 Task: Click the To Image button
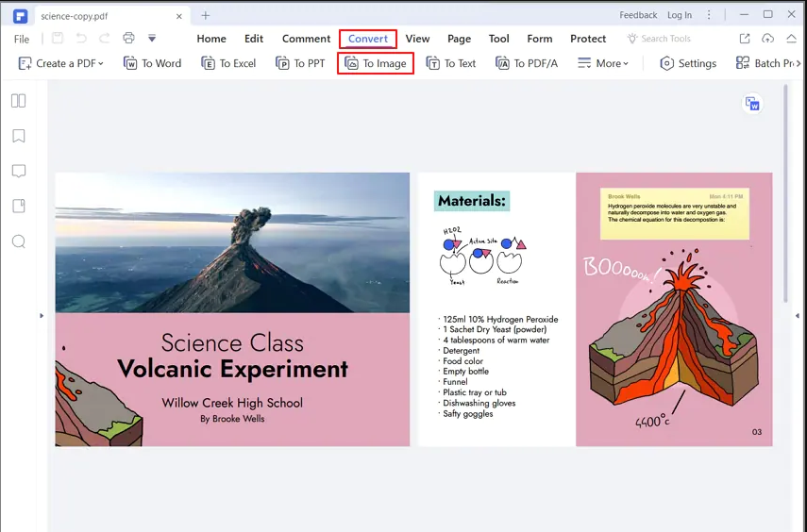[376, 63]
